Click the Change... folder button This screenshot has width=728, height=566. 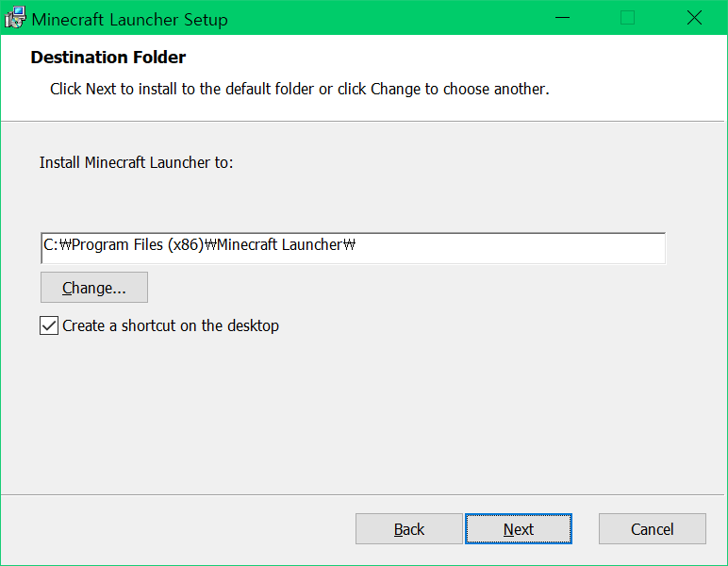(94, 288)
